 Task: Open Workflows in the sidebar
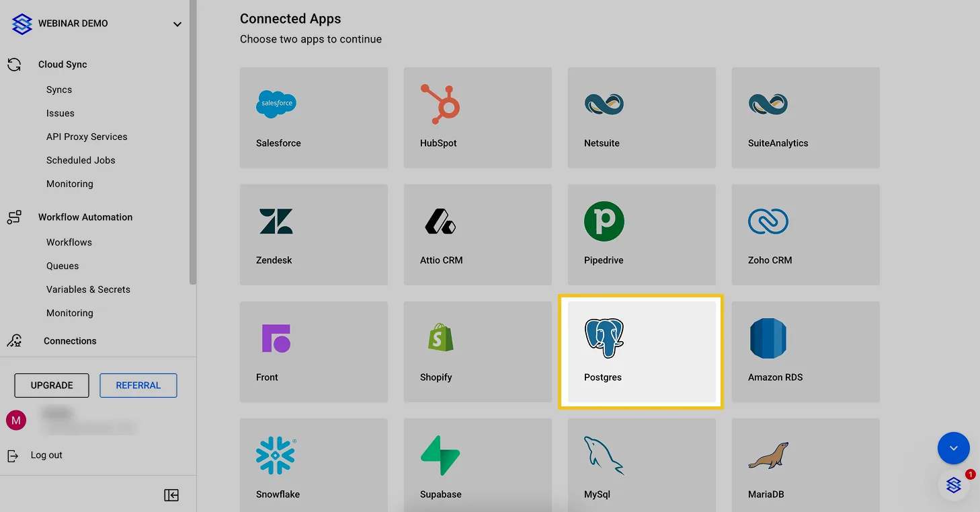point(69,242)
